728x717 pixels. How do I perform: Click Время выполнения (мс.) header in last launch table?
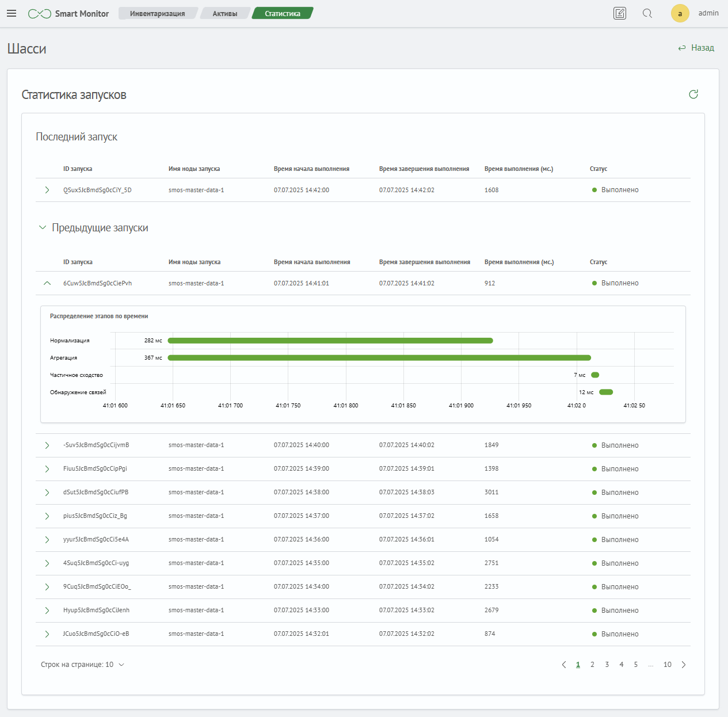(x=519, y=169)
